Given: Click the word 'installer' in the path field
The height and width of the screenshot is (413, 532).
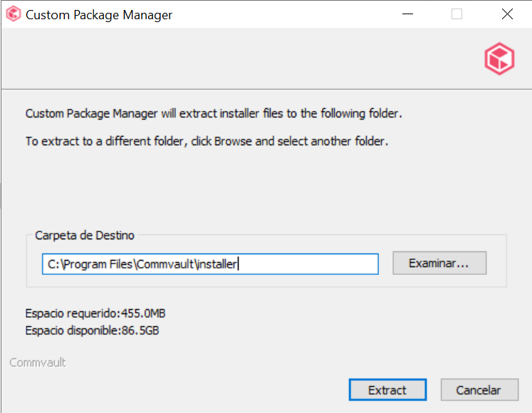Looking at the screenshot, I should [x=217, y=263].
